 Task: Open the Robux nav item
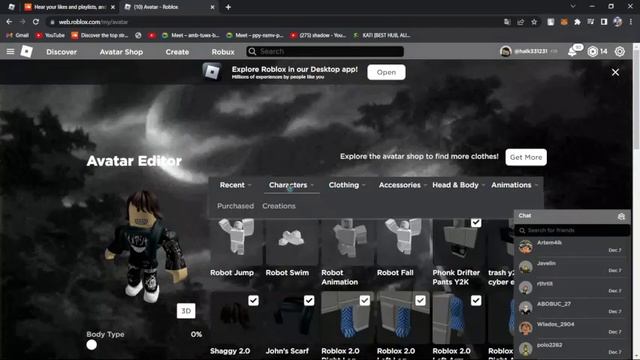tap(223, 52)
